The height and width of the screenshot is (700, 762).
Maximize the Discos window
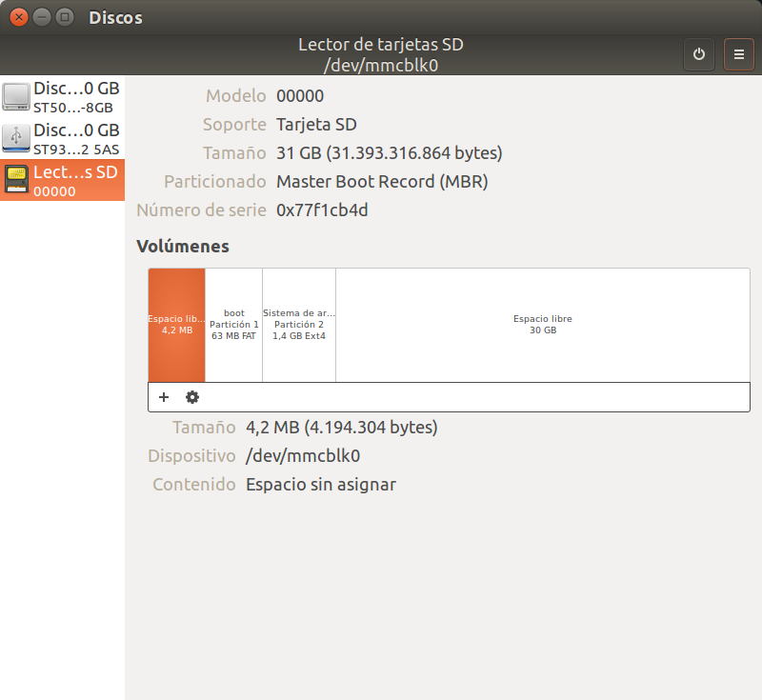65,17
